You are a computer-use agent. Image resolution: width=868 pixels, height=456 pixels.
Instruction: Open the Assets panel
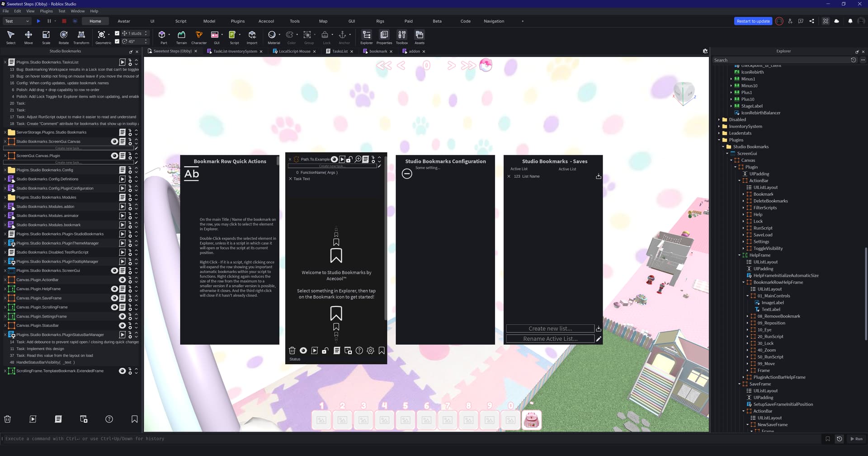[x=420, y=37]
